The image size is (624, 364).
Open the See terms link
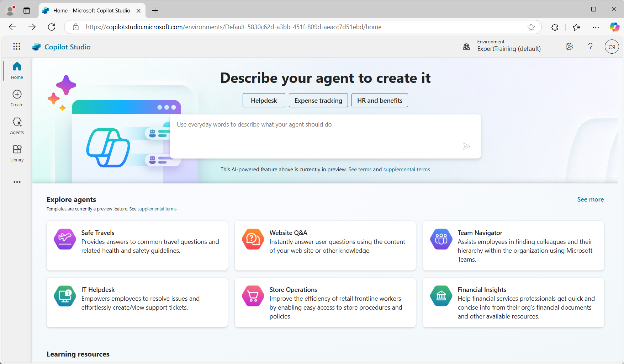pos(360,170)
